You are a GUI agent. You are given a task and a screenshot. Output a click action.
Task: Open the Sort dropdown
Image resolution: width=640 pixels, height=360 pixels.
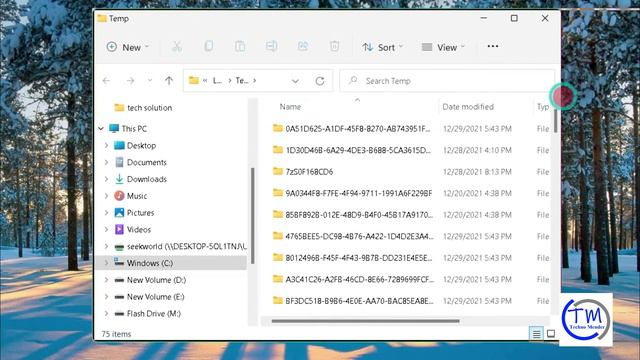(x=382, y=47)
